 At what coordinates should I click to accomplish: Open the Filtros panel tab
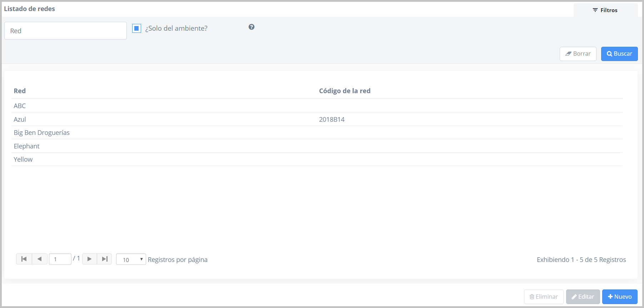tap(605, 10)
